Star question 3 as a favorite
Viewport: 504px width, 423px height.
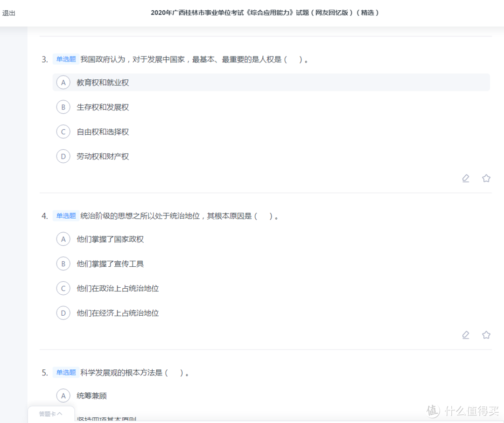point(486,178)
